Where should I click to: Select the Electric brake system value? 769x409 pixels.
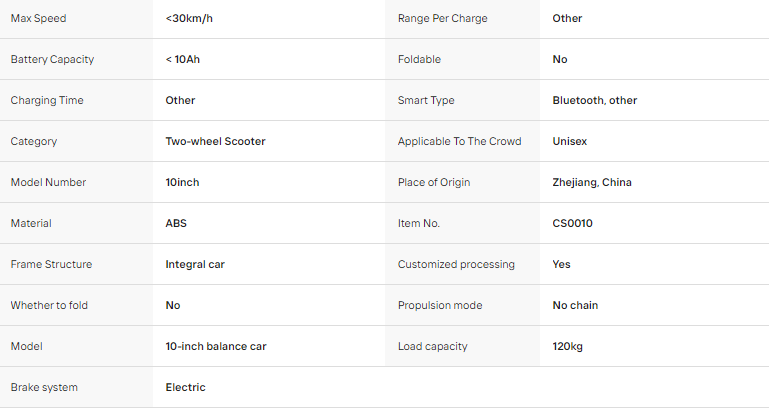click(185, 387)
